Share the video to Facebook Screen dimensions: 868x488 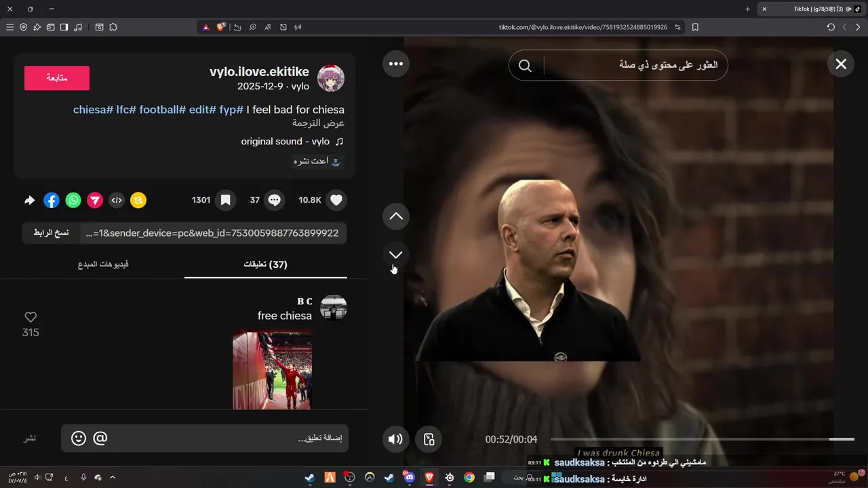point(52,200)
